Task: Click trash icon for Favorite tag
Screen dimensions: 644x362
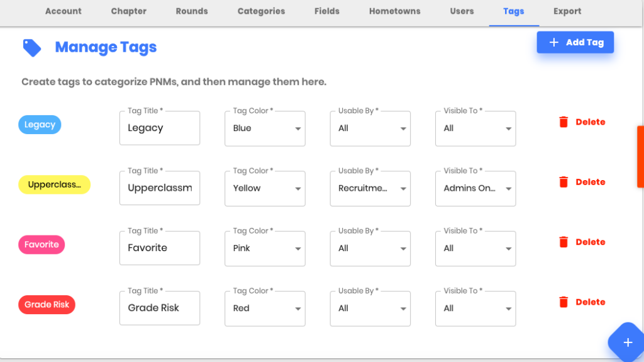Action: tap(563, 242)
